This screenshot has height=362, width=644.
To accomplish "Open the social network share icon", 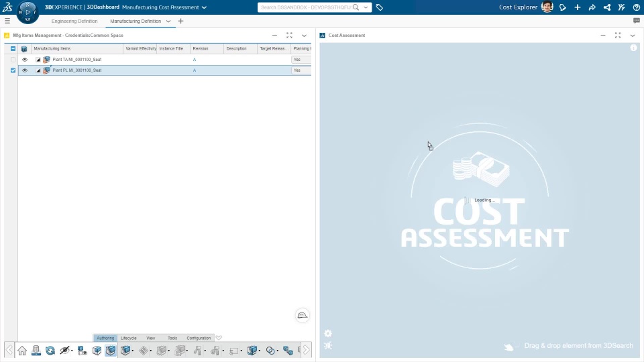I will [x=607, y=7].
